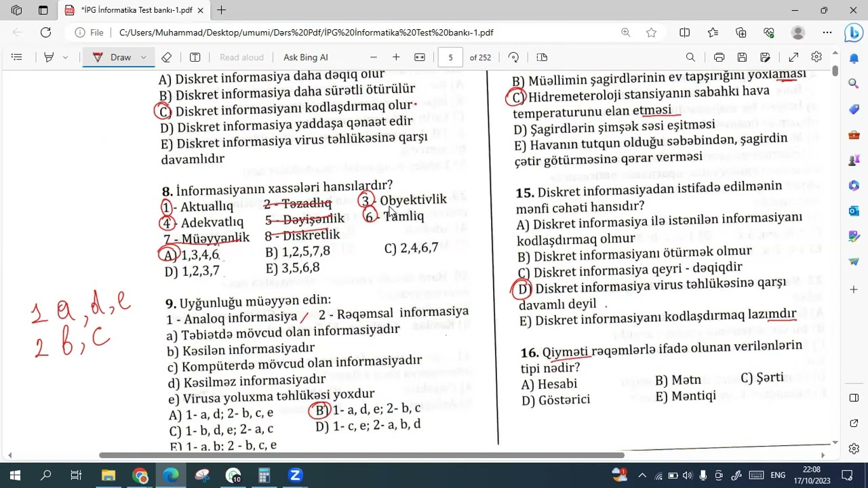The height and width of the screenshot is (488, 868).
Task: Zoom in with the plus button
Action: click(x=396, y=58)
